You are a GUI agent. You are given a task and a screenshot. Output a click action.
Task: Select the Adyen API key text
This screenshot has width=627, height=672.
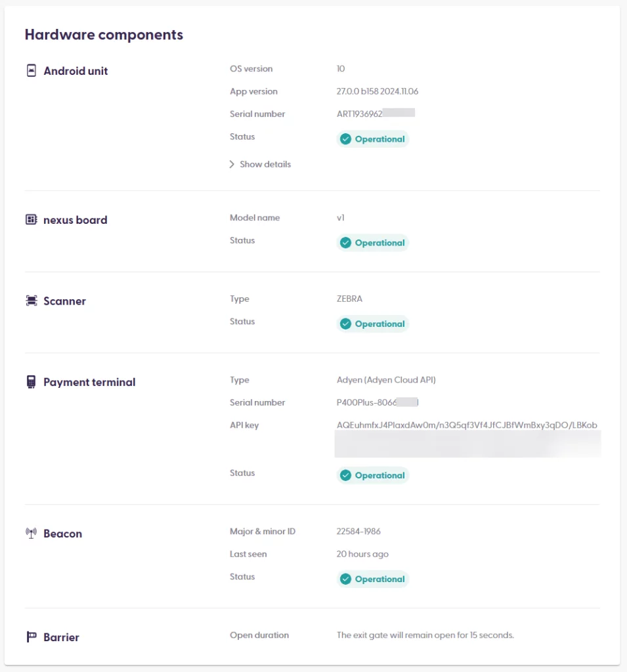(x=466, y=425)
